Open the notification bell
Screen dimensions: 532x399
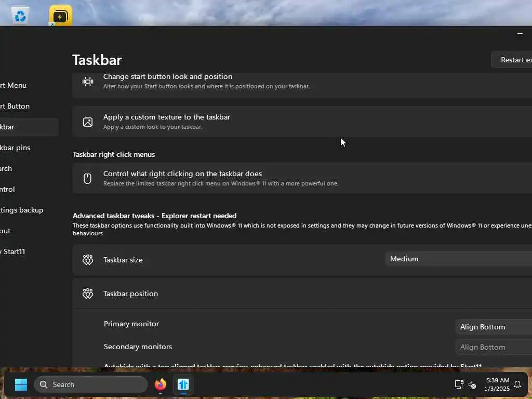click(x=517, y=384)
